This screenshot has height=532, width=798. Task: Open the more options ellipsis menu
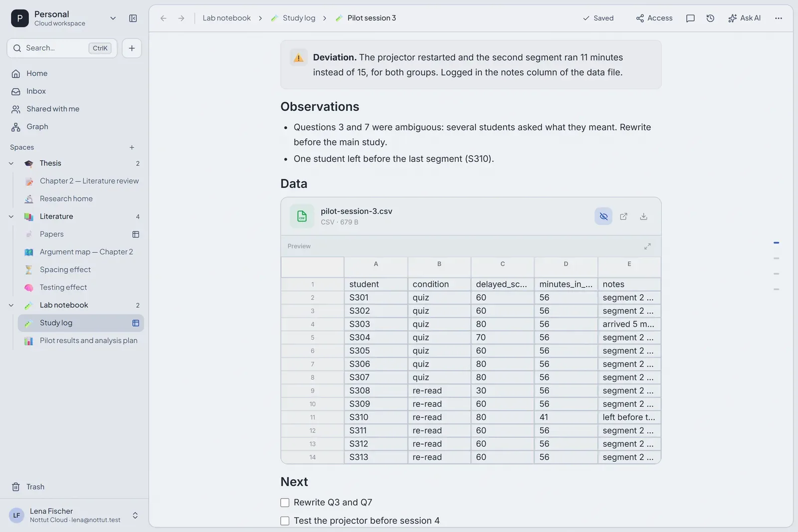pyautogui.click(x=779, y=18)
